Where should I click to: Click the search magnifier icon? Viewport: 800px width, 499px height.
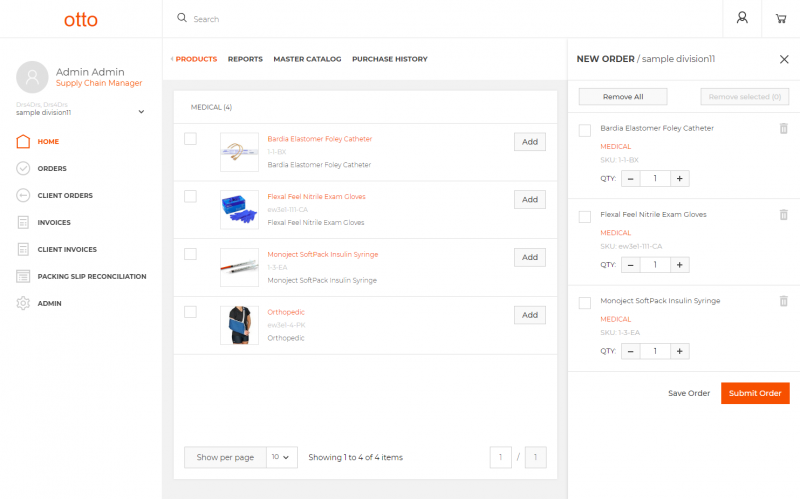(x=182, y=18)
